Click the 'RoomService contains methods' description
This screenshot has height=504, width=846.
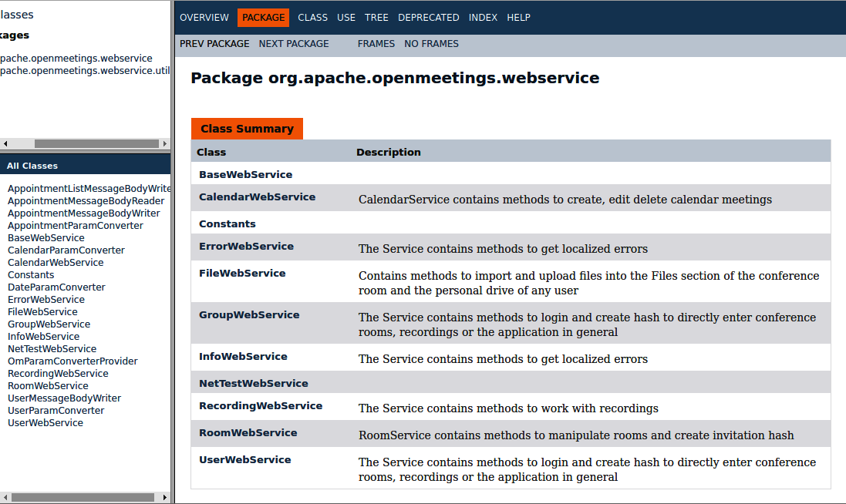[576, 435]
